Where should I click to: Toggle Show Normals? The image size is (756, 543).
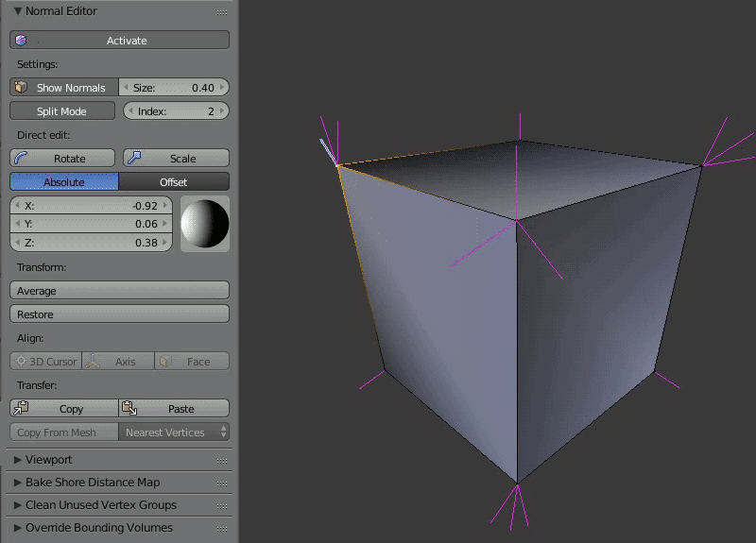point(64,87)
